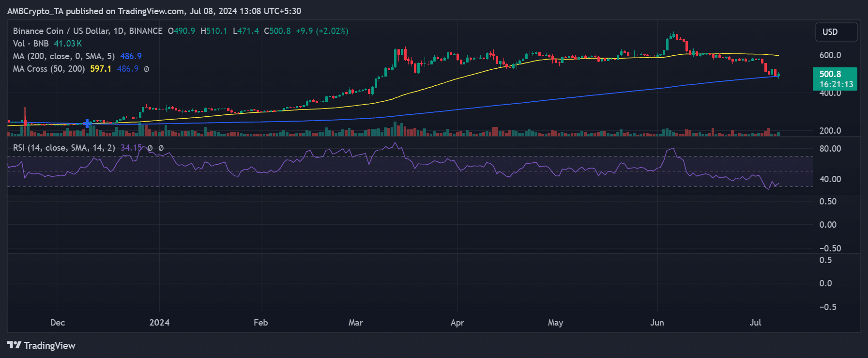
Task: Click the 2024 label on time axis
Action: pos(159,323)
